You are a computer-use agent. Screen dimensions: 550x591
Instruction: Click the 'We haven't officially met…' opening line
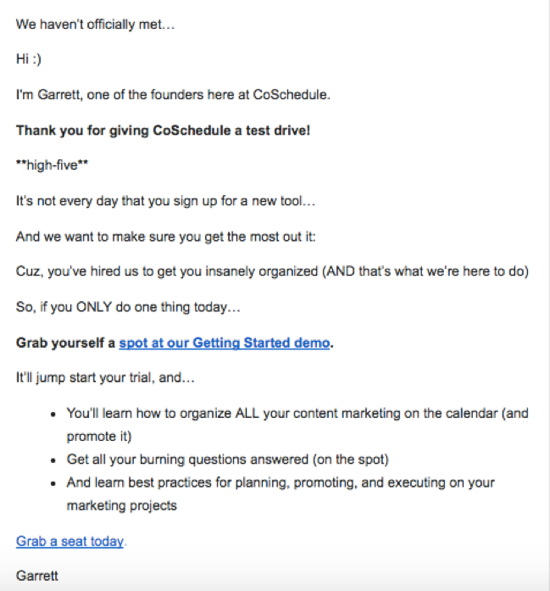(x=95, y=24)
